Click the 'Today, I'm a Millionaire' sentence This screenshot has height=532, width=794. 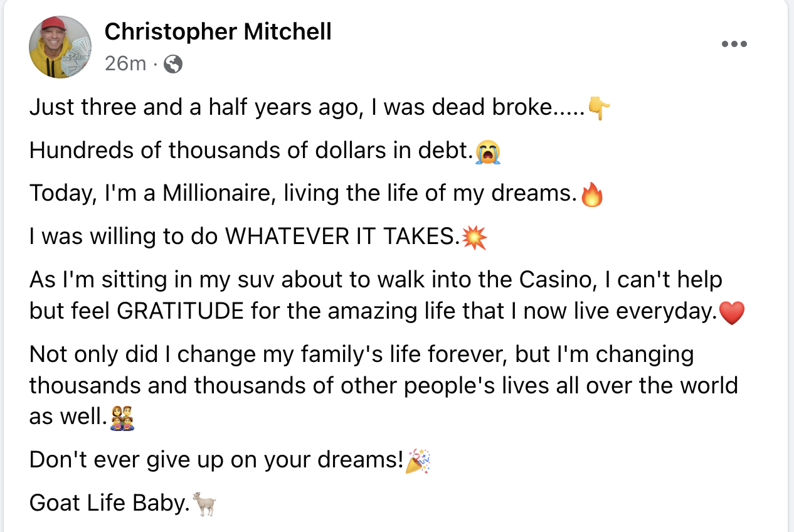click(x=304, y=194)
